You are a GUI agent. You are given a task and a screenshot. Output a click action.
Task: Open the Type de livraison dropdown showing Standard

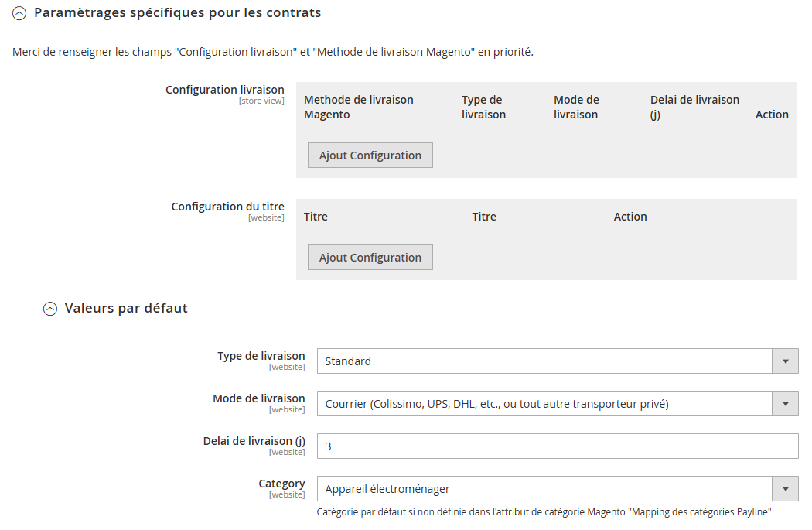tap(544, 361)
